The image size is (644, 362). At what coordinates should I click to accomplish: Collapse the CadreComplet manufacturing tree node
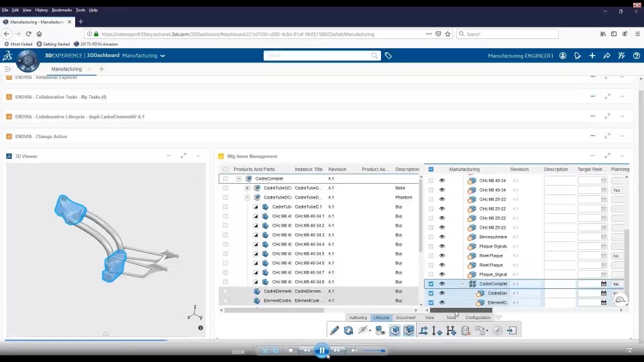[463, 284]
